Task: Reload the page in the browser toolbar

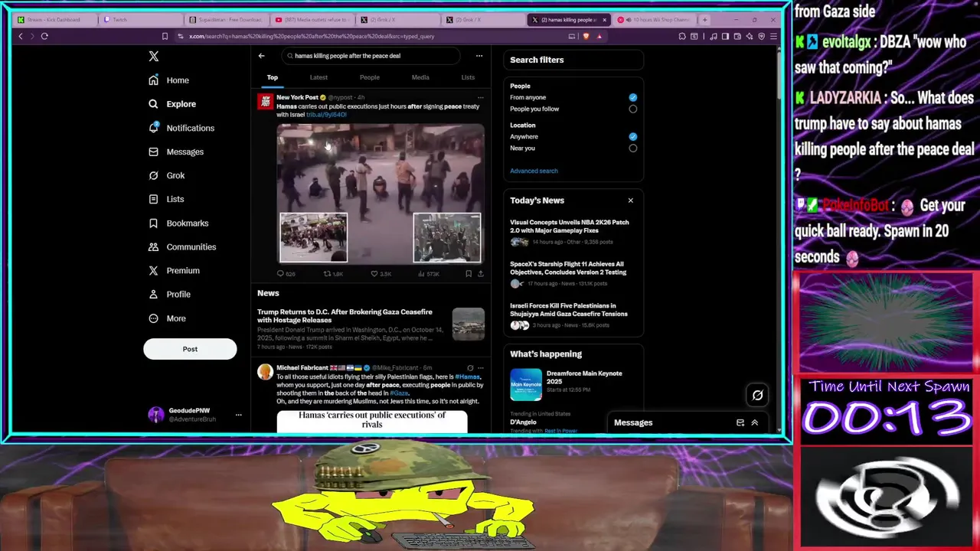Action: click(x=44, y=36)
